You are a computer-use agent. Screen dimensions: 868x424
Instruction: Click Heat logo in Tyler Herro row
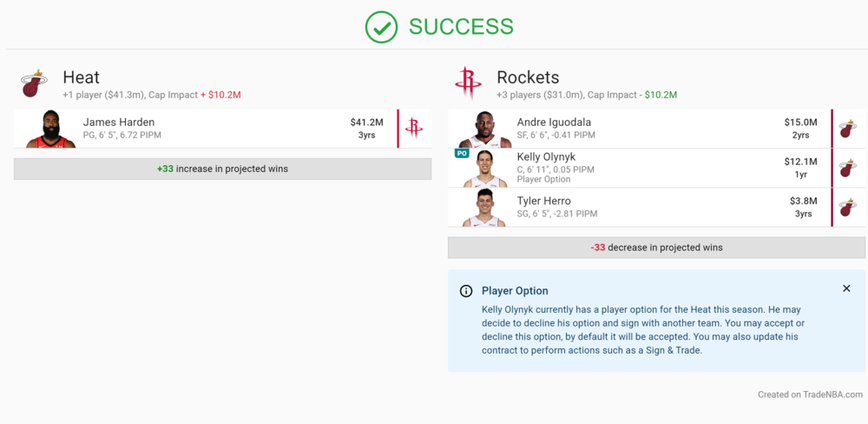point(848,208)
